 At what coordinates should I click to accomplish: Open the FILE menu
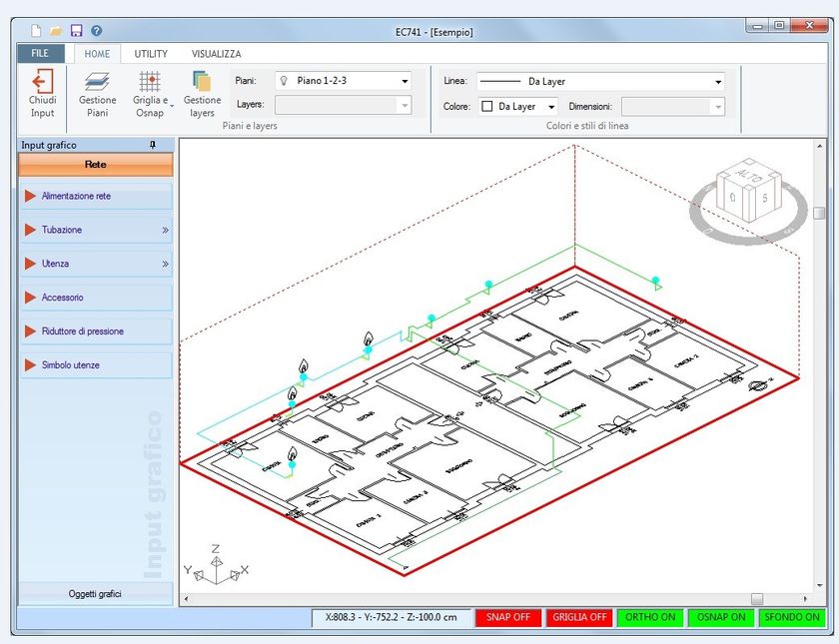(x=40, y=54)
